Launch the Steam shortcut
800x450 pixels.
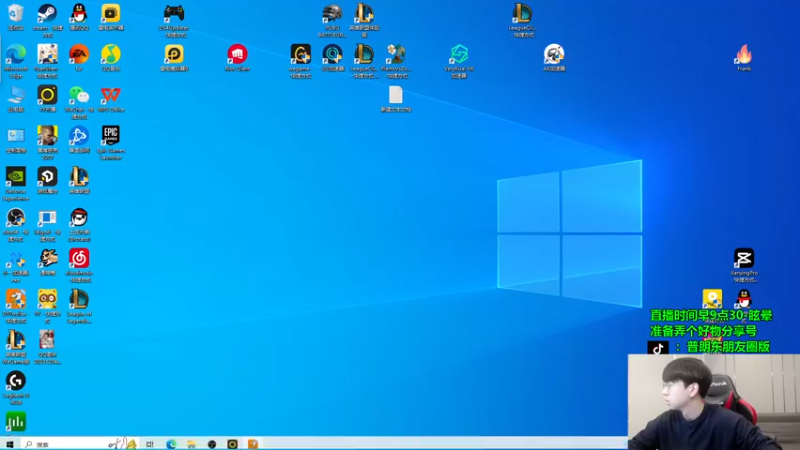[x=47, y=13]
